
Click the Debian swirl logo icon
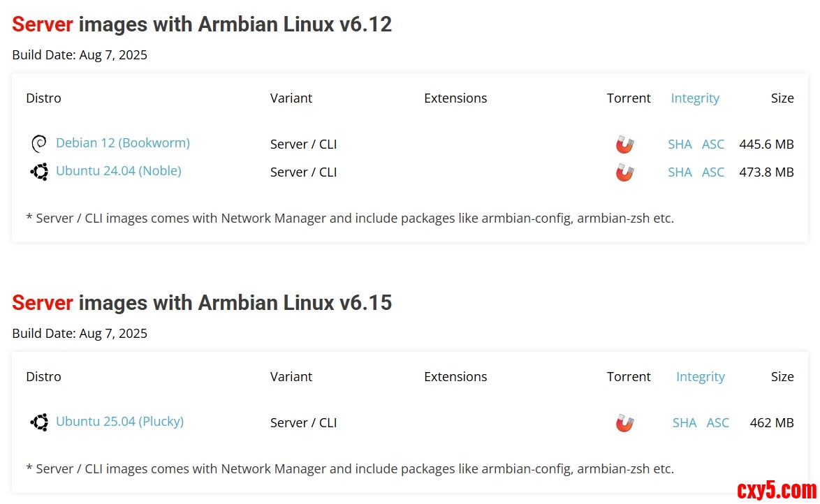(39, 144)
